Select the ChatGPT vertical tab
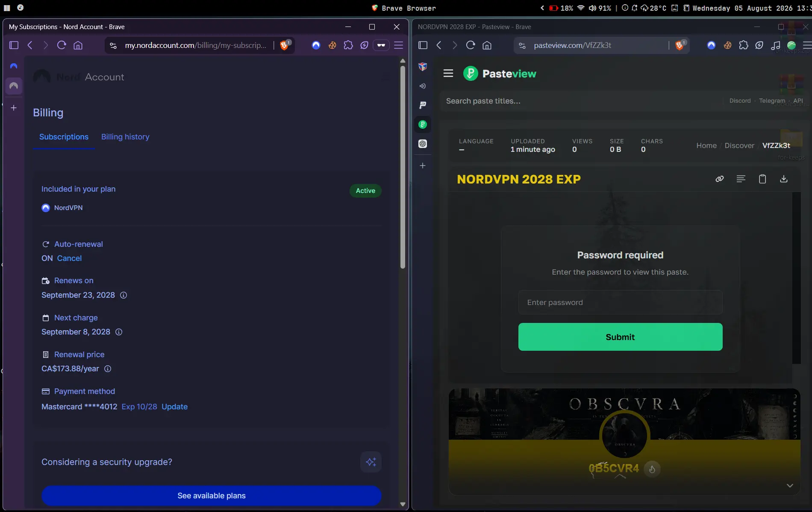812x512 pixels. 423,144
